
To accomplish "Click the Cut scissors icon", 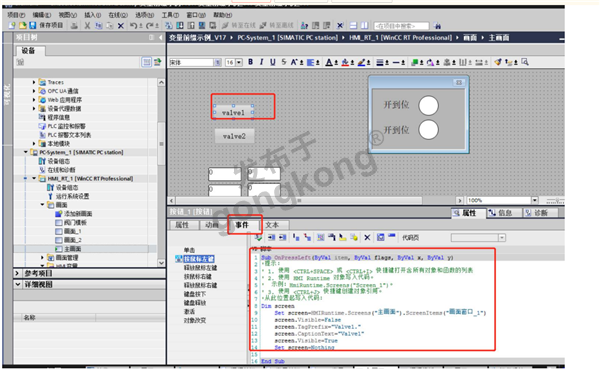I will tap(87, 26).
